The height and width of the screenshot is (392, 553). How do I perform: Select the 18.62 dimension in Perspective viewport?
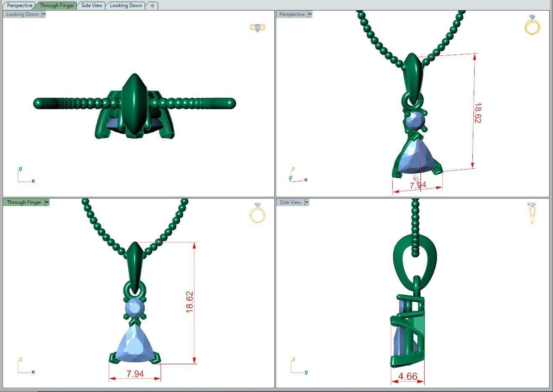click(477, 113)
